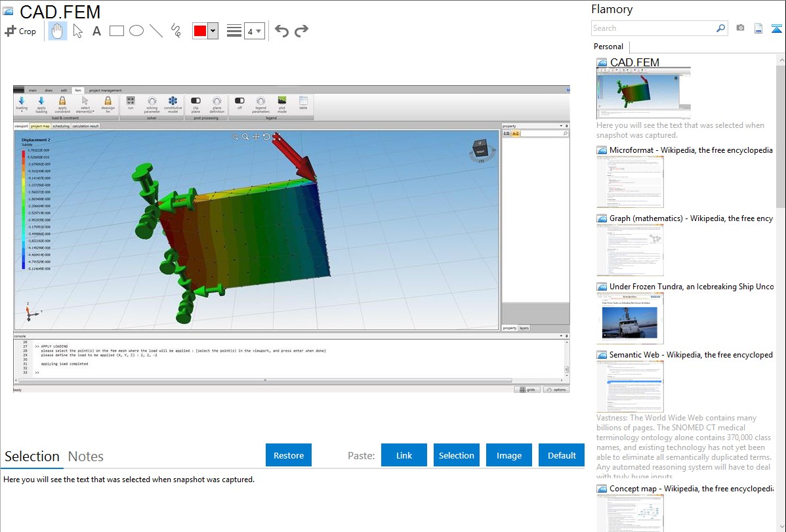Click into the Flamory search field
The width and height of the screenshot is (786, 532).
pos(653,28)
